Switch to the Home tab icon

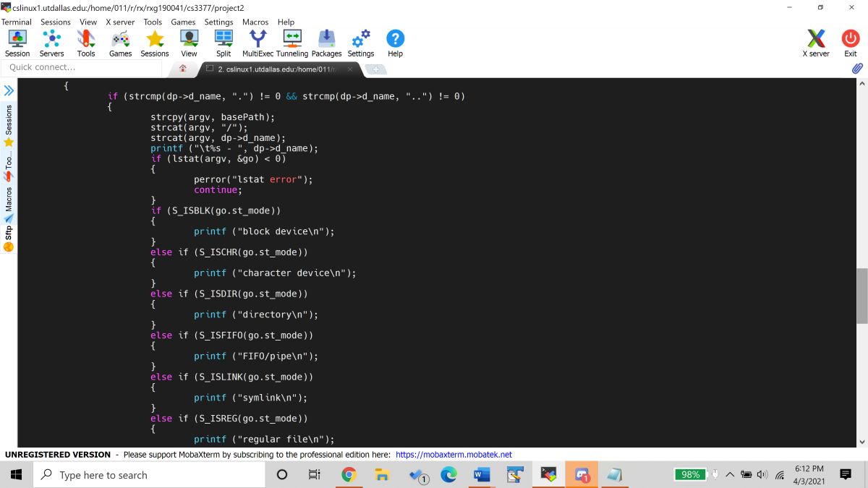pos(183,69)
